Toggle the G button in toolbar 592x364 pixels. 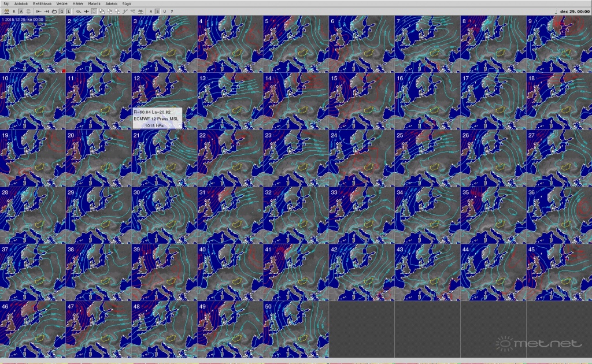[x=62, y=11]
